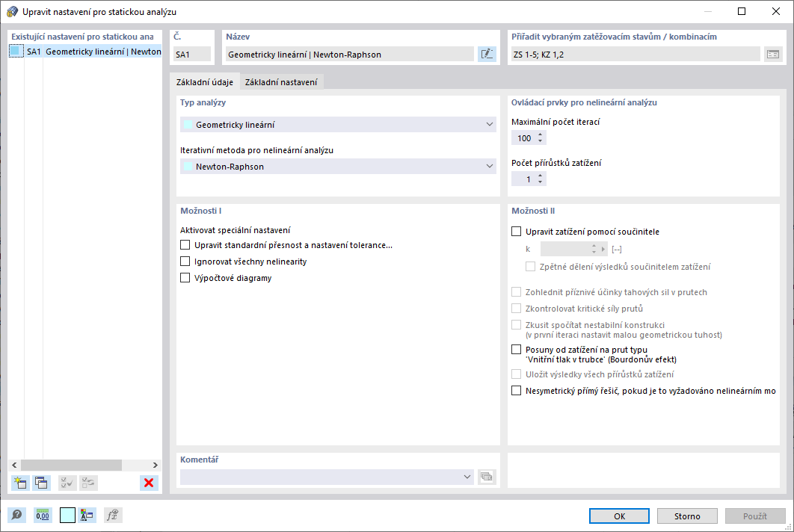
Task: Delete the selected analysis setting
Action: tap(149, 483)
